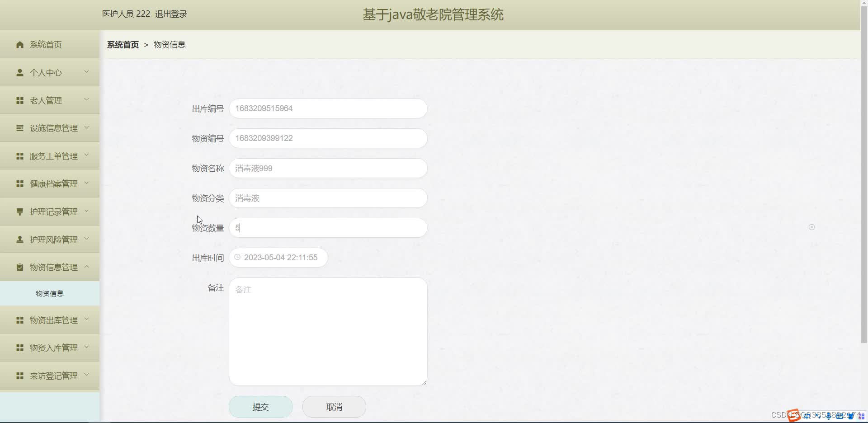Expand the 健康档案管理 chevron

86,183
